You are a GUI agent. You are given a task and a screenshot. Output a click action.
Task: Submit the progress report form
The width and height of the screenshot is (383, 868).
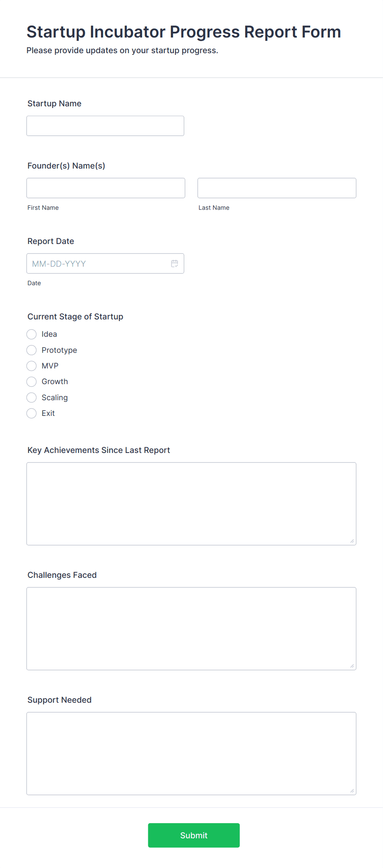194,835
